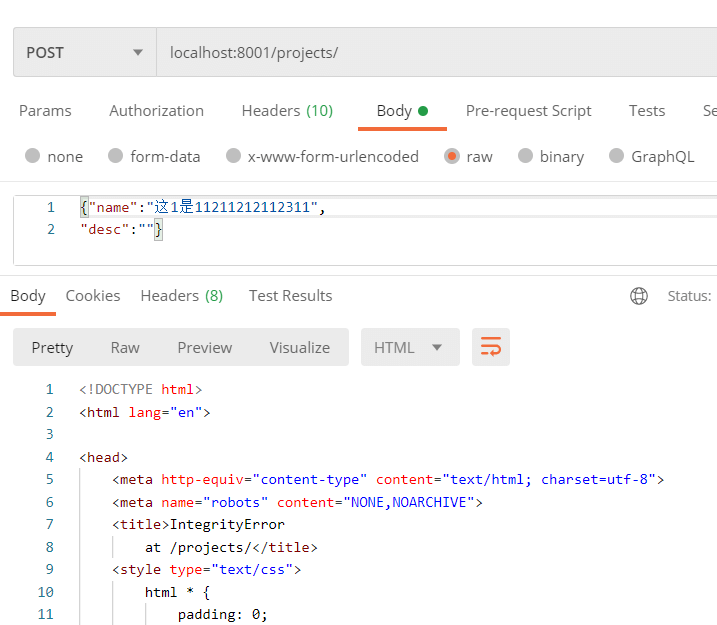Click the line 'at /projects/</title>'
The width and height of the screenshot is (717, 625).
[x=231, y=547]
